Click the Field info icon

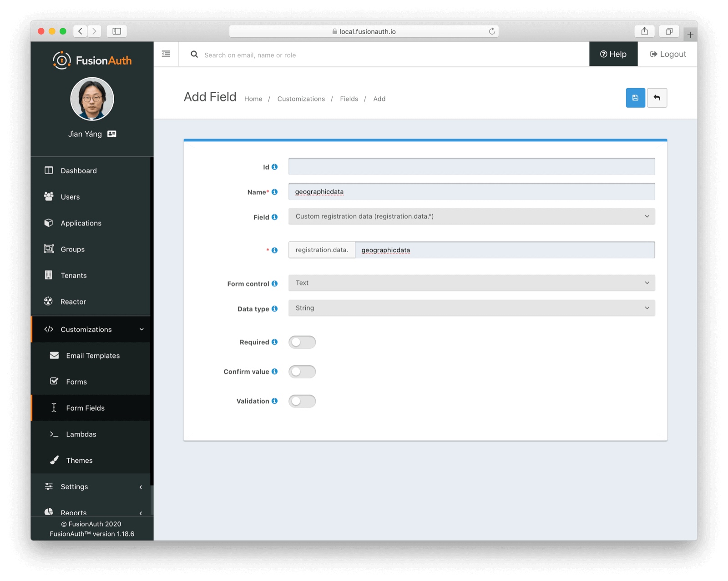(275, 217)
